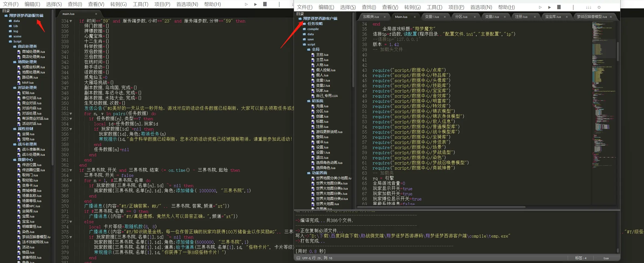Viewport: 644px width, 263px height.
Task: Click the right editor horizontal scrollbar
Action: pos(441,207)
